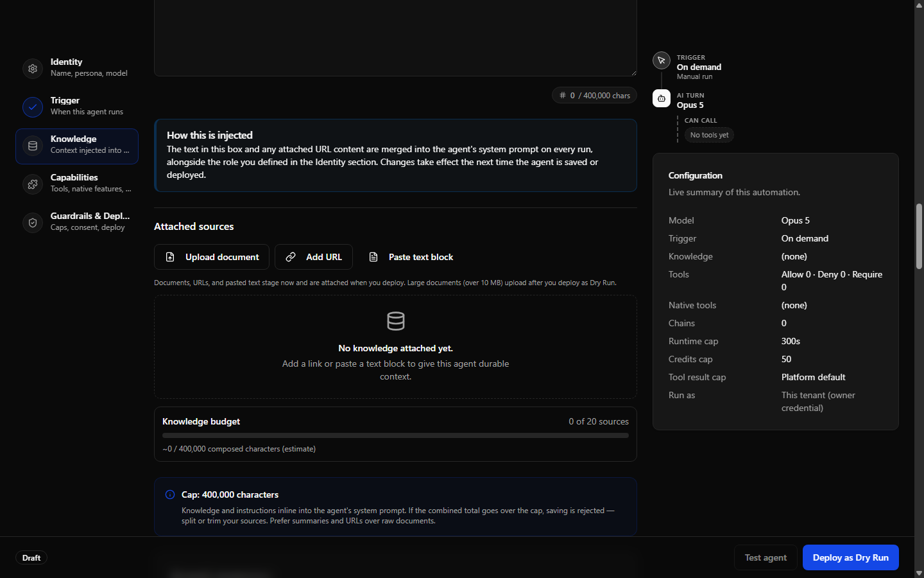Click Add URL button
Viewport: 924px width, 578px height.
click(x=314, y=257)
